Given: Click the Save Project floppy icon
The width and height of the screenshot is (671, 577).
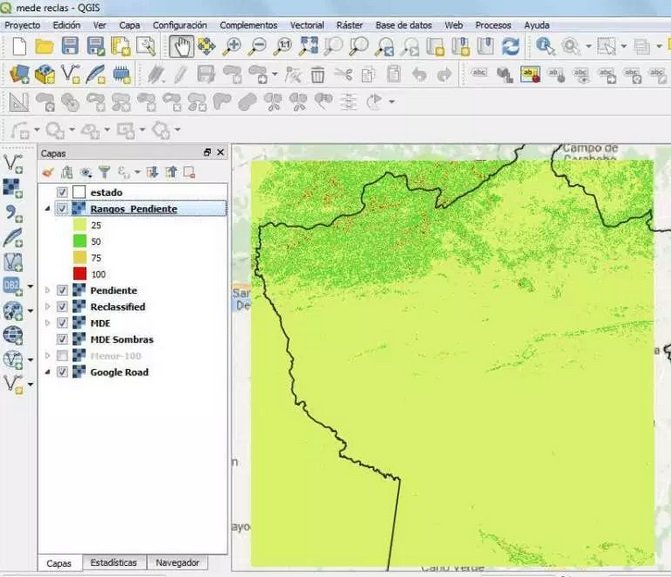Looking at the screenshot, I should pyautogui.click(x=70, y=46).
